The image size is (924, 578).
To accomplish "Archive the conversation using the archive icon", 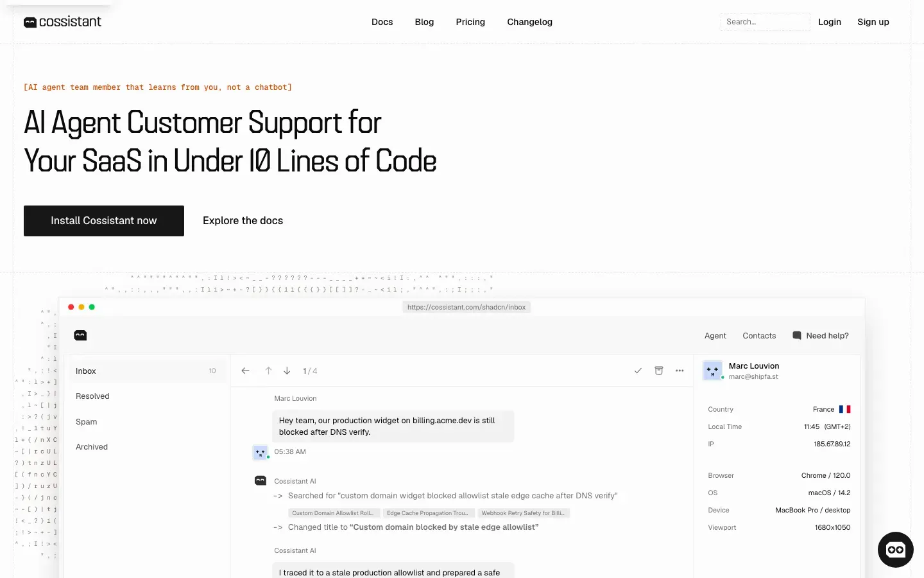I will (x=658, y=371).
